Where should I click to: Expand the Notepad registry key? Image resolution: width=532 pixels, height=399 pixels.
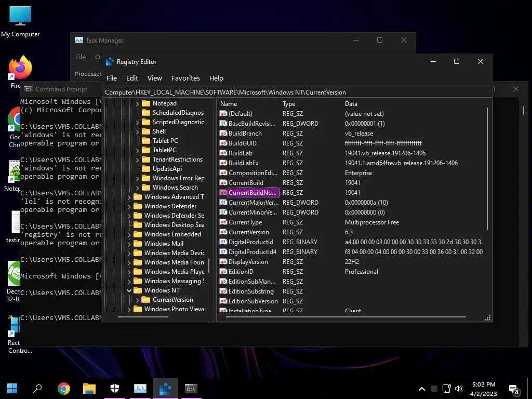137,103
